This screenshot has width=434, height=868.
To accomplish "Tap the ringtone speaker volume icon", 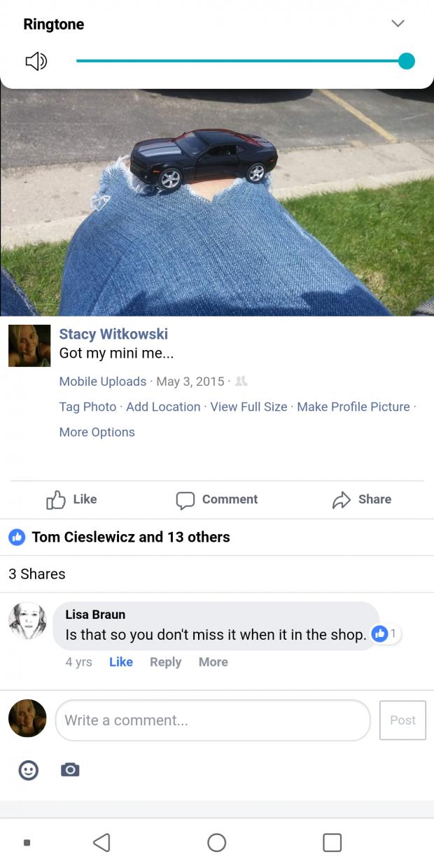I will (36, 62).
